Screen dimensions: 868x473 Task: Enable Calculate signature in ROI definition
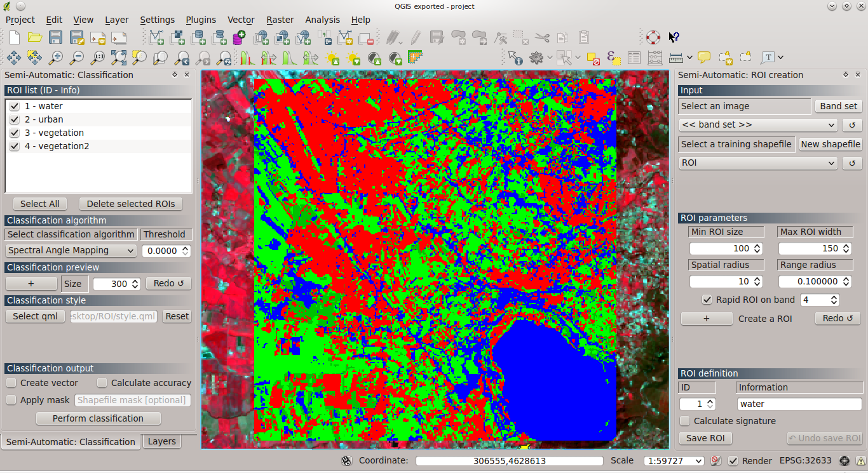click(x=684, y=421)
